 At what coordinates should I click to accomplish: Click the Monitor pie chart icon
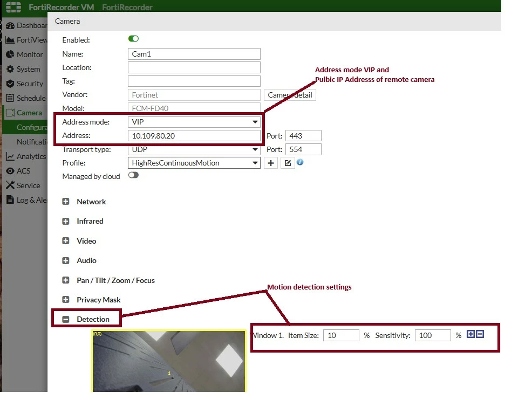(x=10, y=54)
